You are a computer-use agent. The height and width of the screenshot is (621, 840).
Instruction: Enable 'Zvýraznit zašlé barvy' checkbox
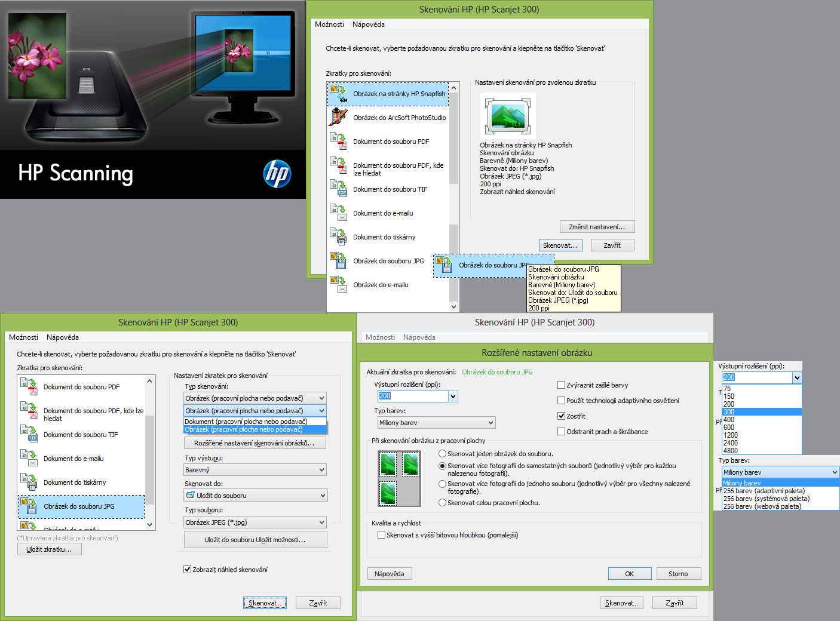[561, 385]
